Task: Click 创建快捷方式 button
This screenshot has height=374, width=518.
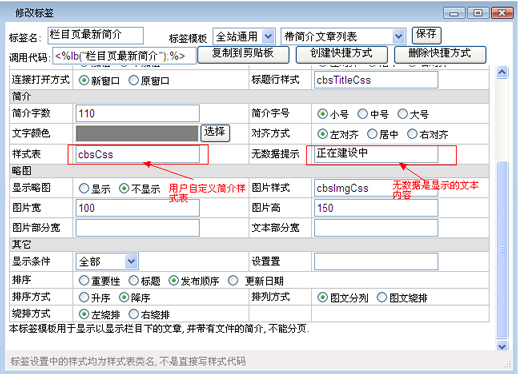Action: pyautogui.click(x=342, y=55)
